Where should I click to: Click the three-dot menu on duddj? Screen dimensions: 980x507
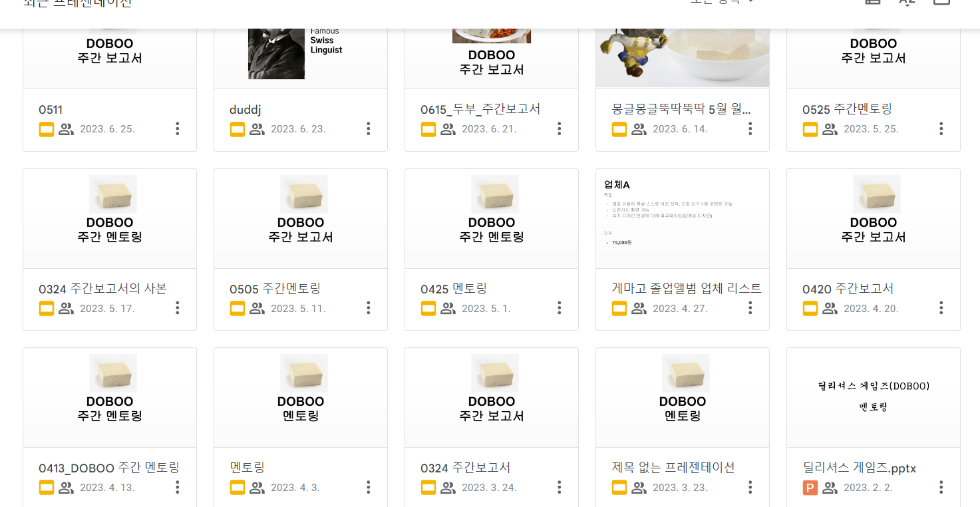[x=368, y=129]
